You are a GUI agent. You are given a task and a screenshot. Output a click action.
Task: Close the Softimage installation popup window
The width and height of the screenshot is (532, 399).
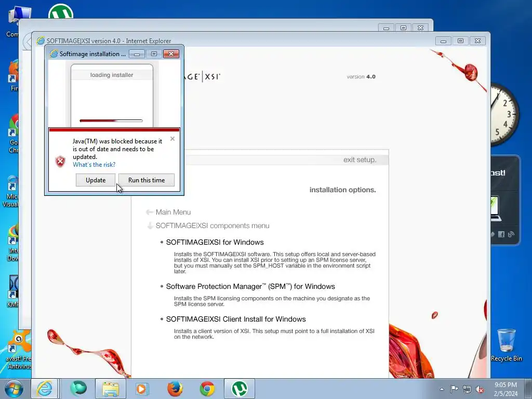[x=171, y=54]
